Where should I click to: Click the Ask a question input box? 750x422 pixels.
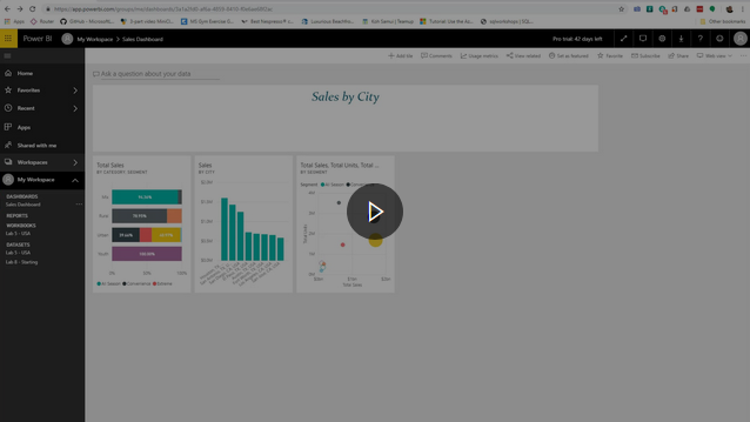click(x=155, y=74)
